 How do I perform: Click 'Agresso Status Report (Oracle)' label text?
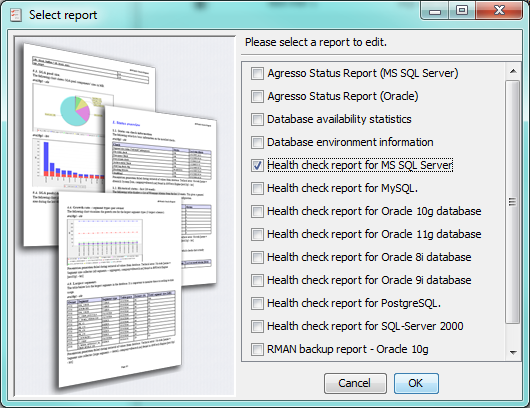pyautogui.click(x=343, y=96)
